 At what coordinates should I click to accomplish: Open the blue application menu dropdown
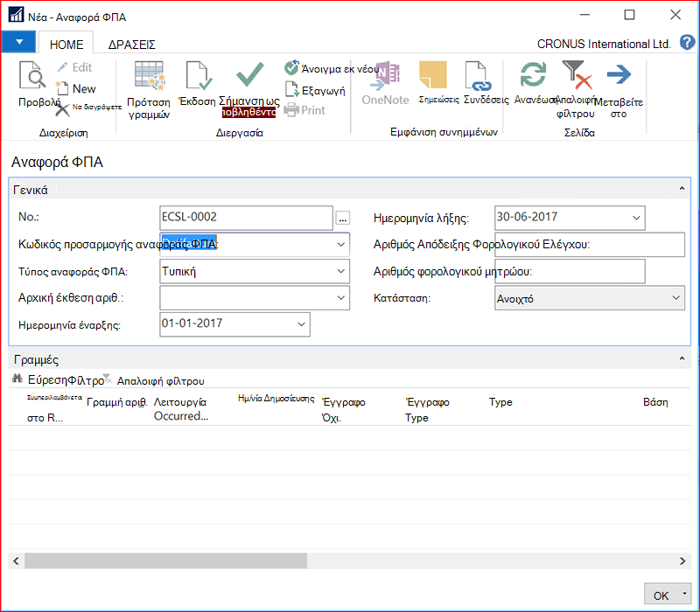pos(18,42)
